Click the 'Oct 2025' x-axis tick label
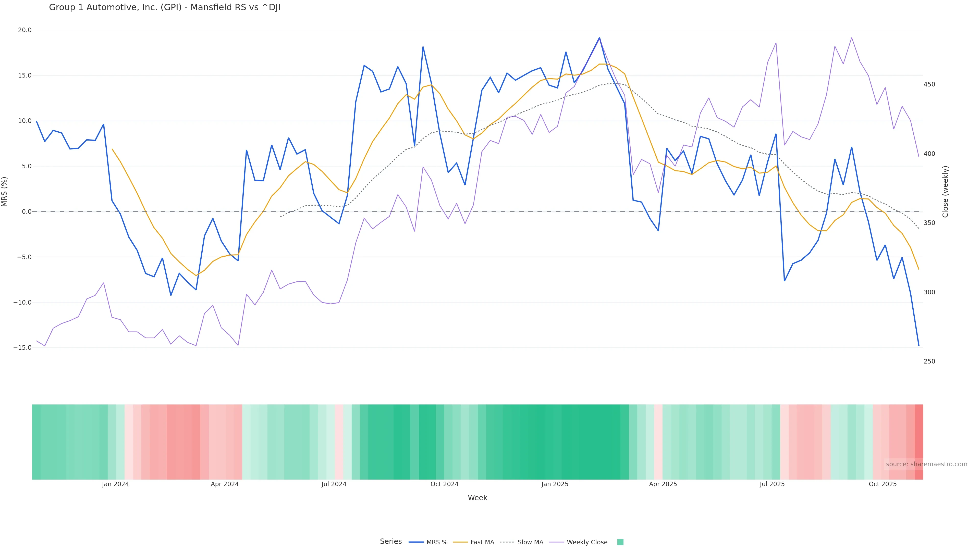 click(x=883, y=484)
